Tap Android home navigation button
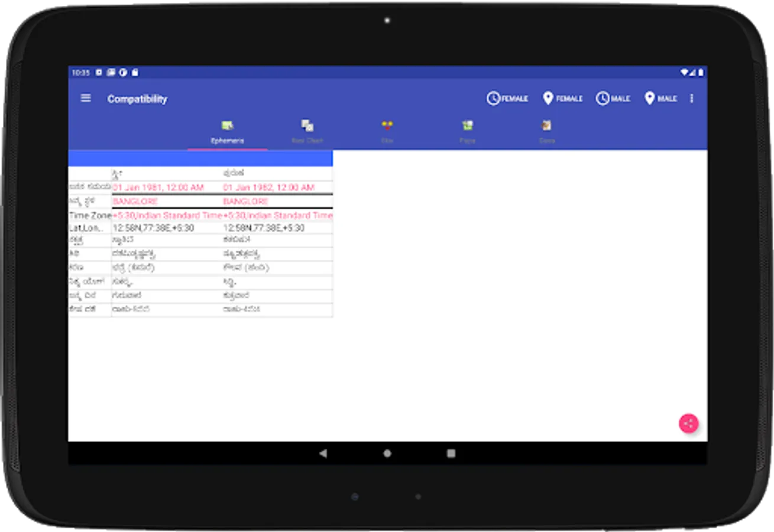Screen dimensions: 774x532 [x=387, y=453]
